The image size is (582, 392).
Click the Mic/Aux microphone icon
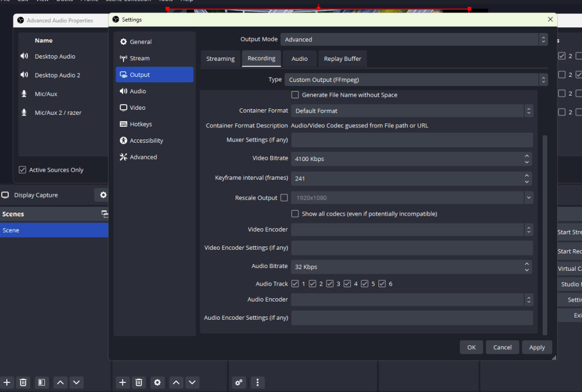point(24,93)
